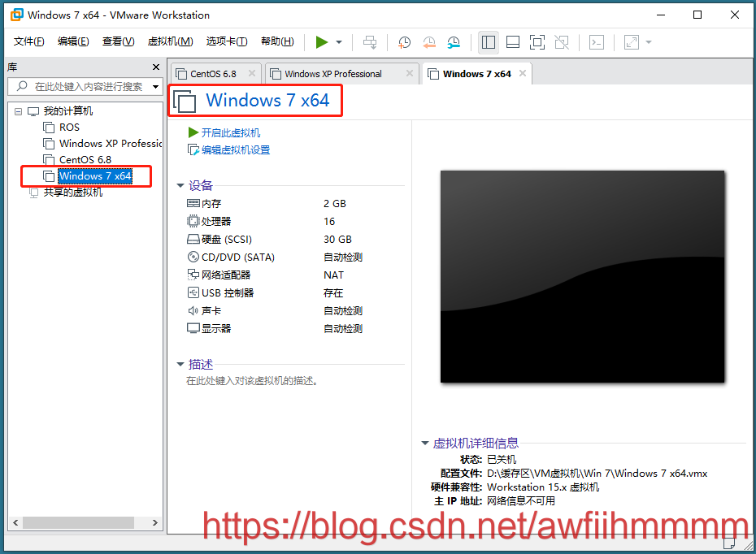Open the 帮助(H) menu
Screen dimensions: 756x554
(x=277, y=41)
